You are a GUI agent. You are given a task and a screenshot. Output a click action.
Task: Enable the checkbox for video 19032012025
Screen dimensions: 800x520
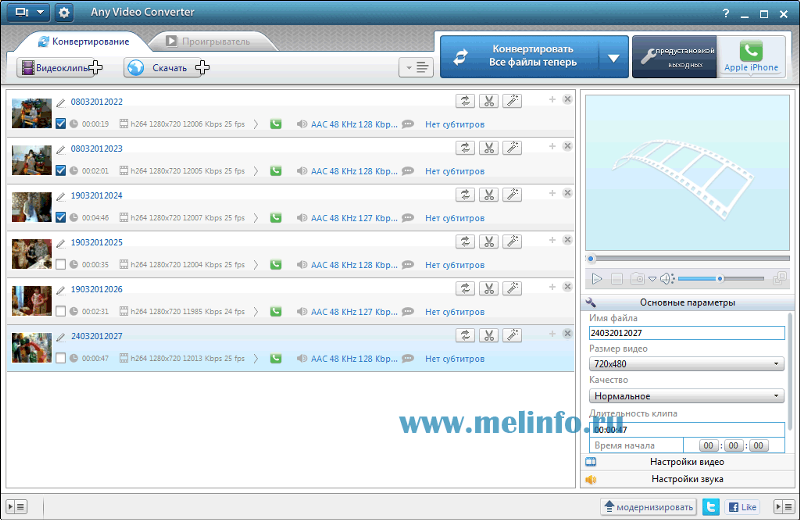pyautogui.click(x=61, y=265)
